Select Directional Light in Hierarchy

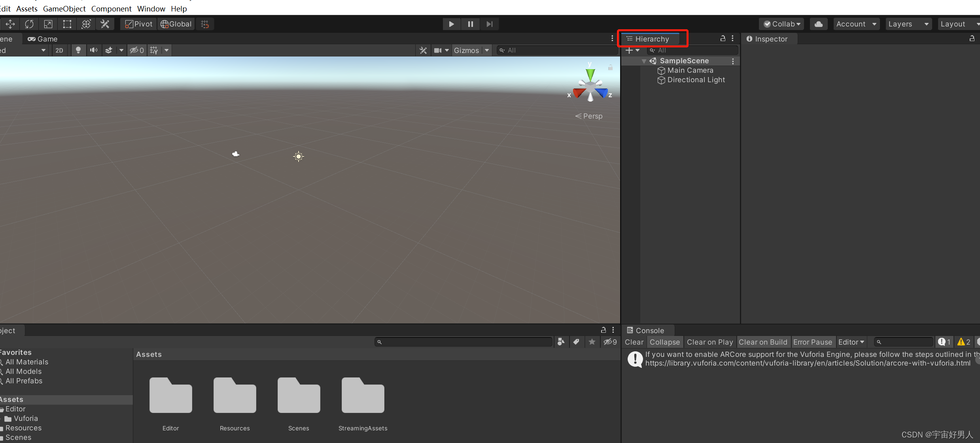[696, 80]
